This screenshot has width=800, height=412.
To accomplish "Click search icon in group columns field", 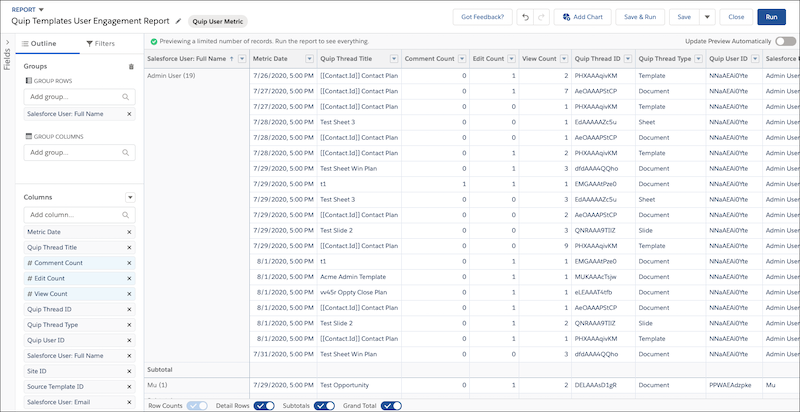I will (126, 152).
